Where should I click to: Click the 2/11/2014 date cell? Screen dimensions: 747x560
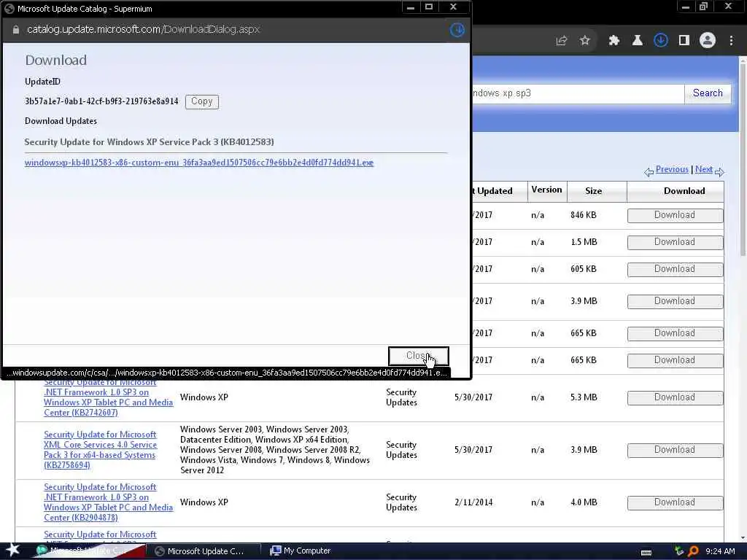click(473, 502)
